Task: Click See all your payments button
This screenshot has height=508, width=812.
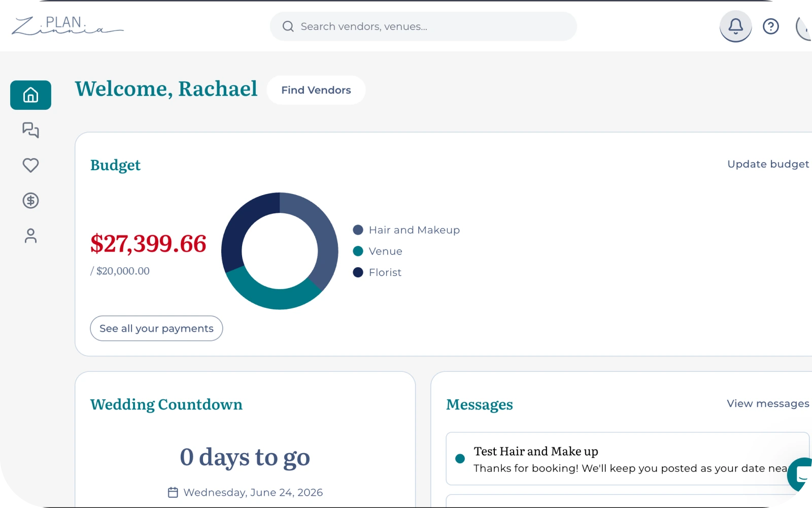Action: click(x=156, y=328)
